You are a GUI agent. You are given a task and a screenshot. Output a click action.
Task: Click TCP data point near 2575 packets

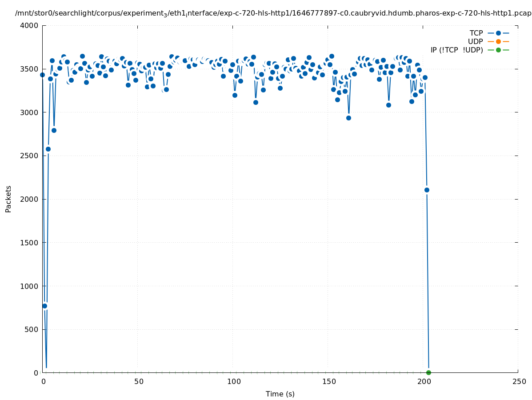(48, 149)
